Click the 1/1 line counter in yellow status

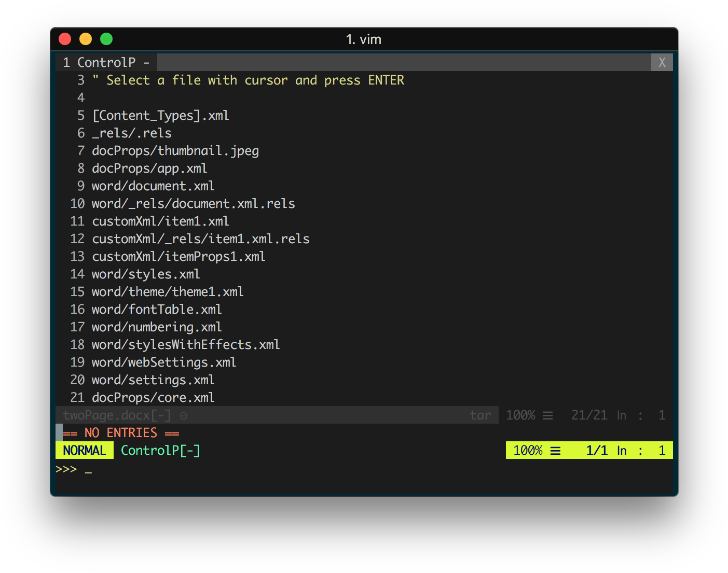597,451
